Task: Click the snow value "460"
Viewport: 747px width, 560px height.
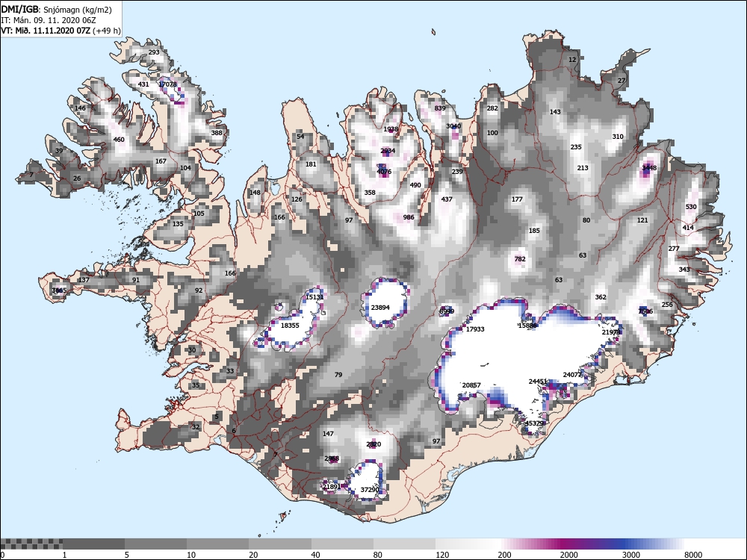Action: (119, 140)
